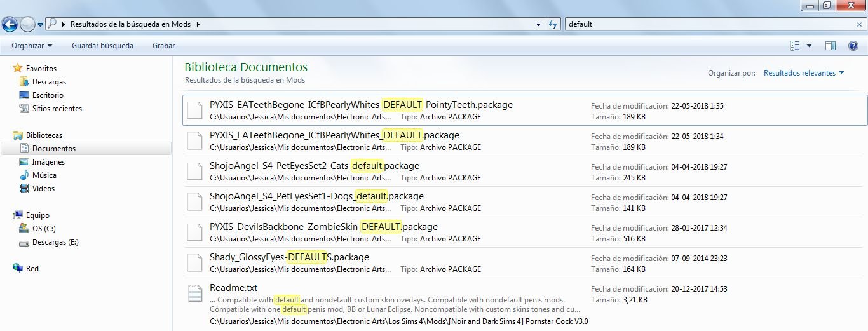Select PYXIS_DevilsBackbone_ZombieSkin_DEFAULT.package

pyautogui.click(x=525, y=233)
